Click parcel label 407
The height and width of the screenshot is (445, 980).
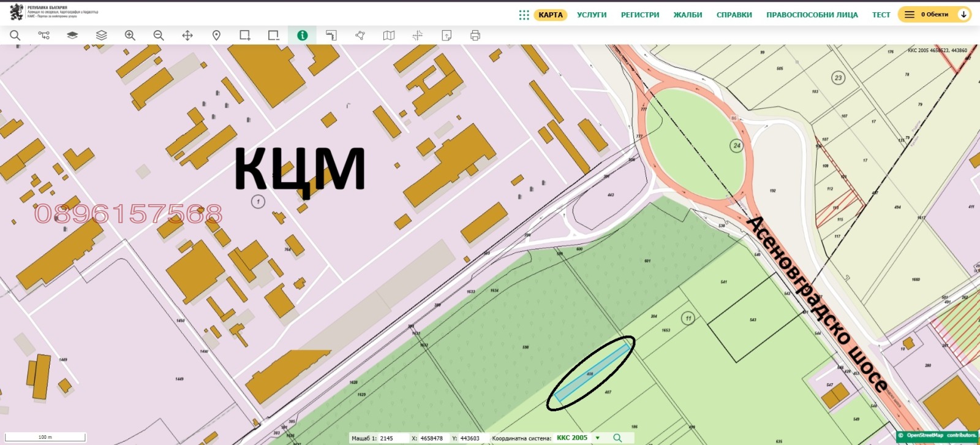click(608, 392)
